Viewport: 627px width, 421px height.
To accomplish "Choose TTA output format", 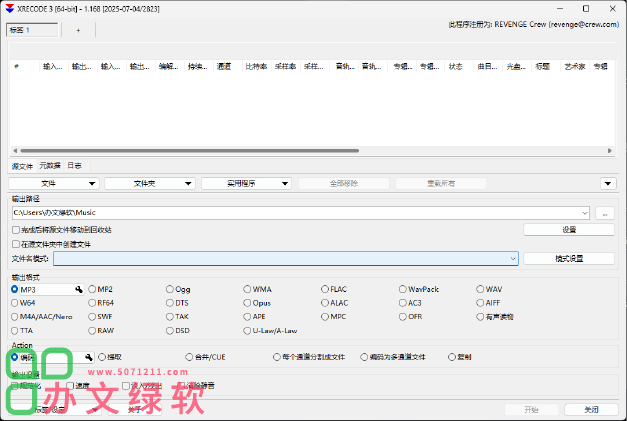I will [x=22, y=331].
